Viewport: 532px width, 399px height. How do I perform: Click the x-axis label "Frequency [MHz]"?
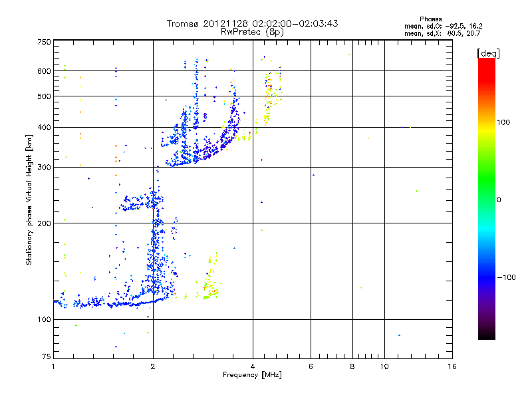coord(252,375)
